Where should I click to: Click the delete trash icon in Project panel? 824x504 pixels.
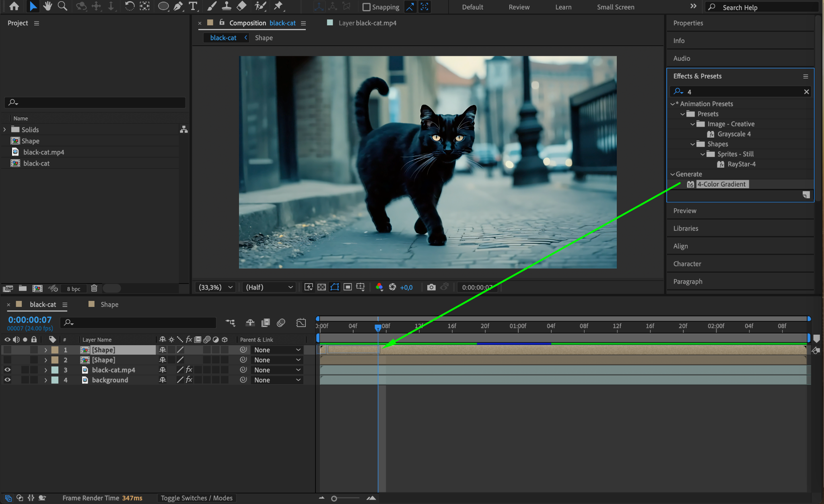(94, 288)
